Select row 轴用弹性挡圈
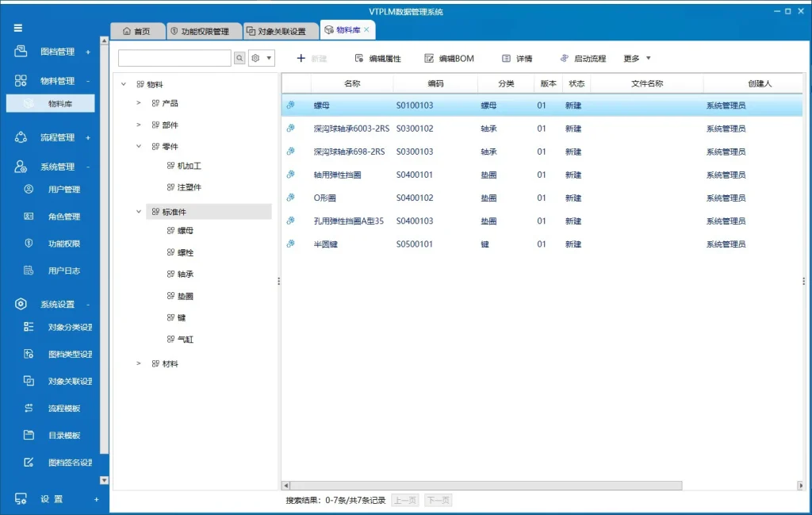This screenshot has width=812, height=515. [x=542, y=175]
